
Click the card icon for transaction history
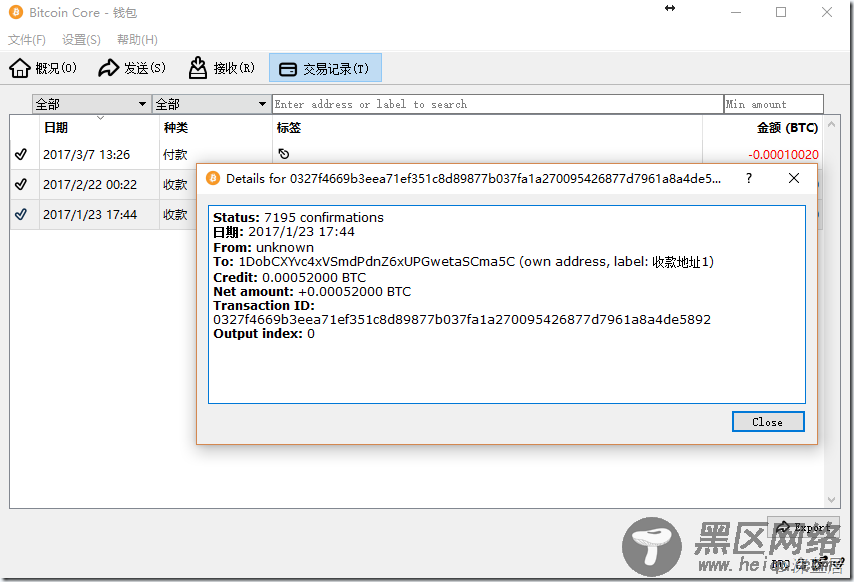[288, 69]
